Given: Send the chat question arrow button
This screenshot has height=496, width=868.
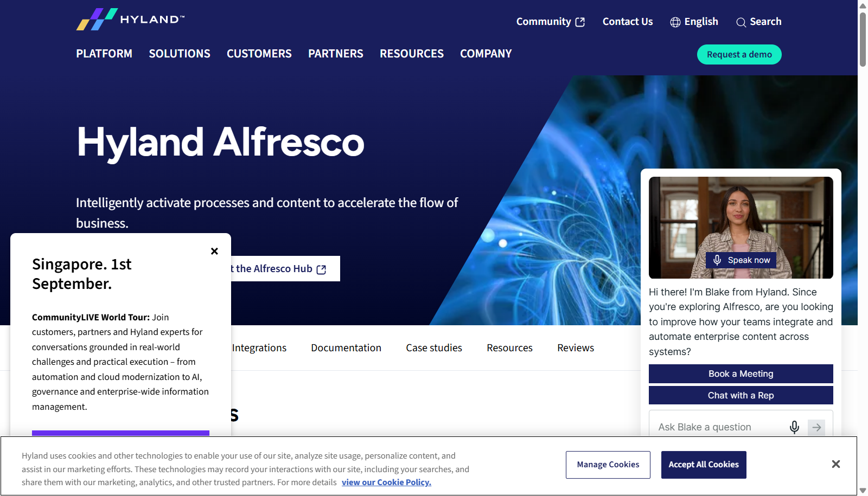Looking at the screenshot, I should [816, 427].
